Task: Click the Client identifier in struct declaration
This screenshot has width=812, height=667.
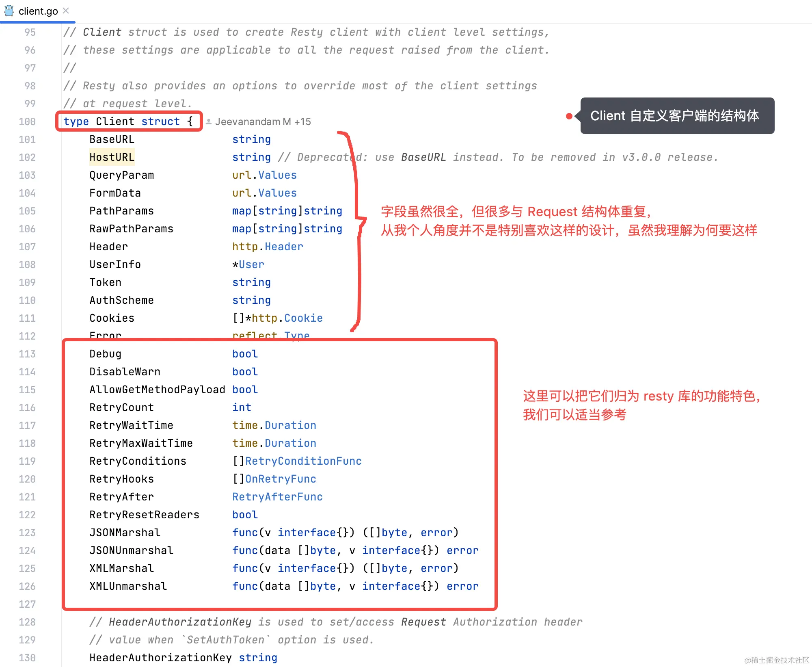Action: point(115,121)
